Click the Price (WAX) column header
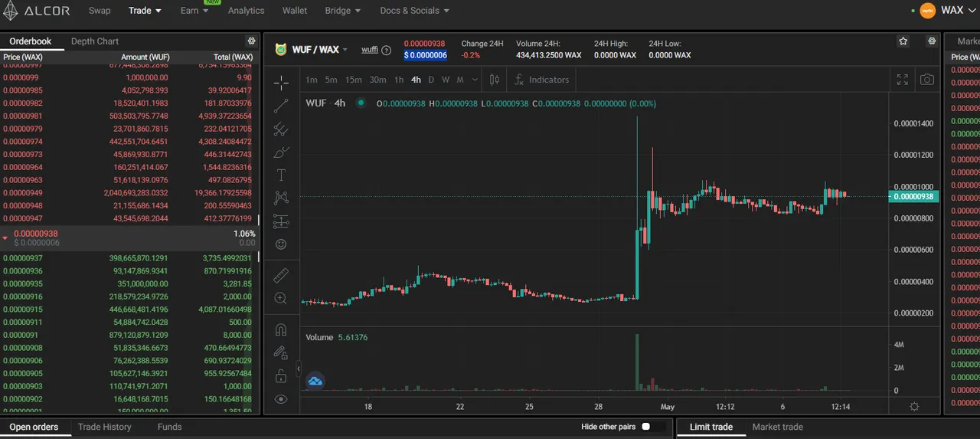 pyautogui.click(x=23, y=57)
